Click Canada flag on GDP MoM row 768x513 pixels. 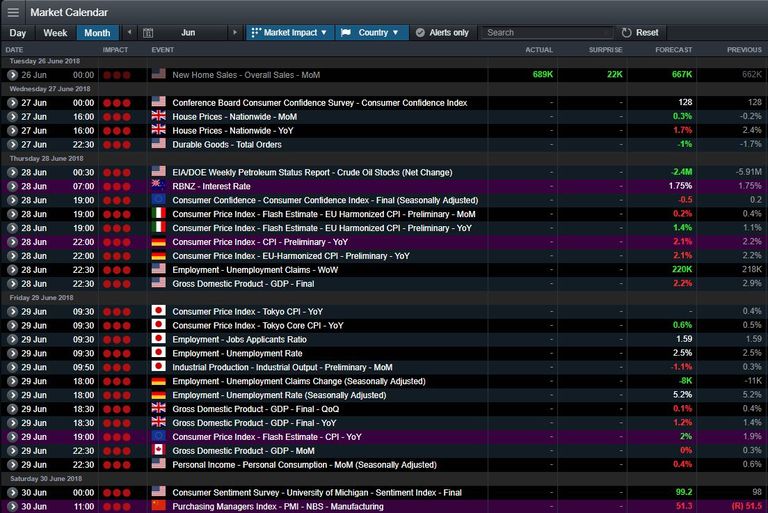(x=158, y=450)
